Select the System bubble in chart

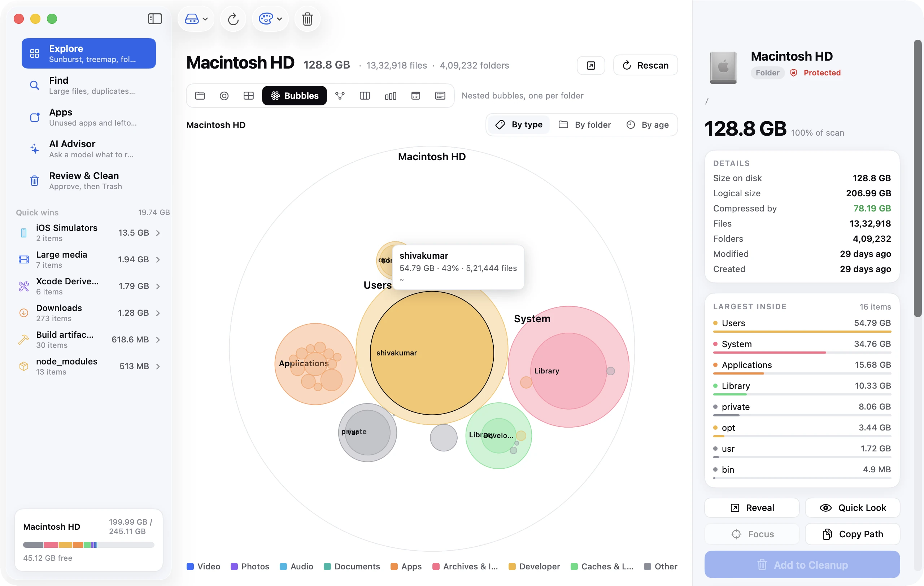point(568,367)
